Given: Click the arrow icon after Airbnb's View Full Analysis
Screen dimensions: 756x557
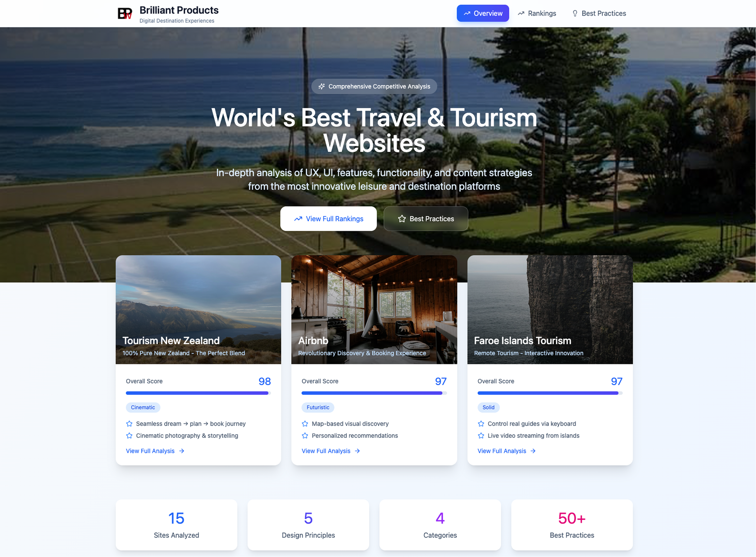Looking at the screenshot, I should [357, 451].
